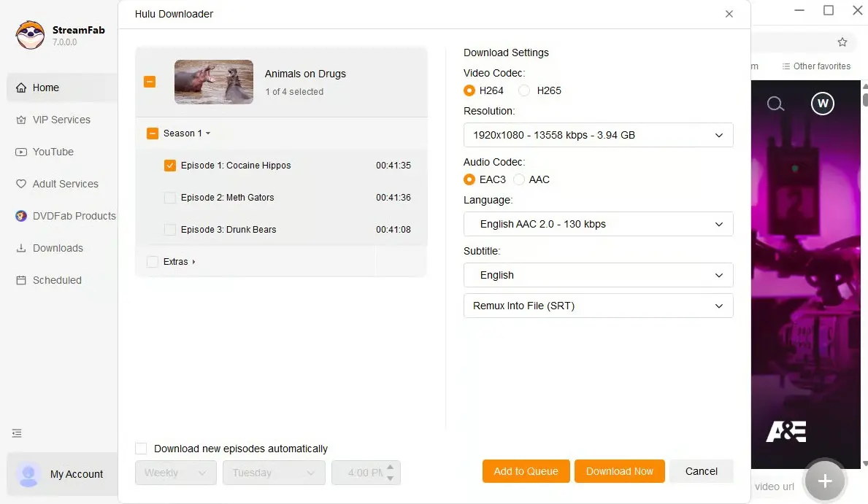Click Episode 2 duration 00:41:36

(393, 198)
